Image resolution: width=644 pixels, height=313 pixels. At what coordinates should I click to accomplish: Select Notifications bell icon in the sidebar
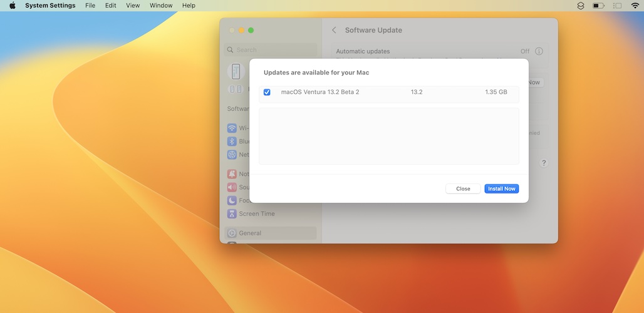click(x=232, y=174)
